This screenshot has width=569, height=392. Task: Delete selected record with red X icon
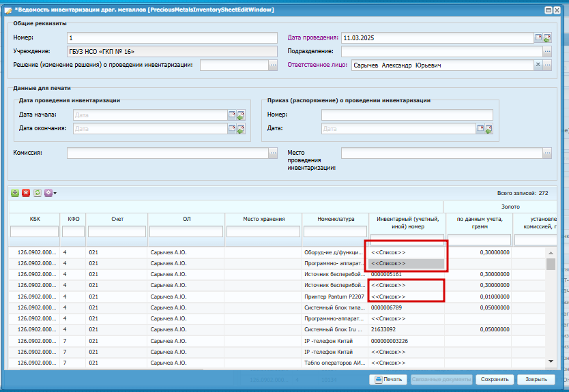pos(26,193)
